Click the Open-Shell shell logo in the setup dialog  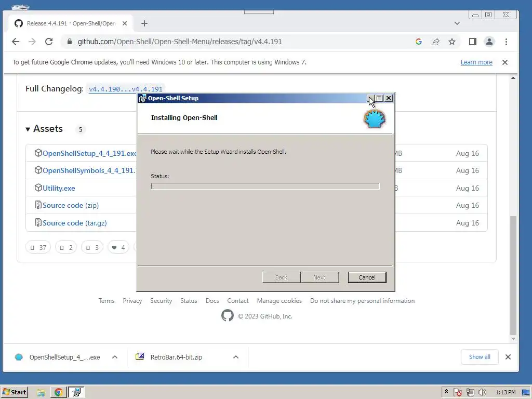coord(374,119)
